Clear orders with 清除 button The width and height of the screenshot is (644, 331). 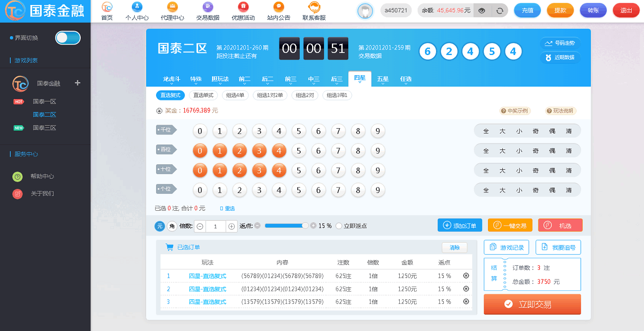point(454,247)
